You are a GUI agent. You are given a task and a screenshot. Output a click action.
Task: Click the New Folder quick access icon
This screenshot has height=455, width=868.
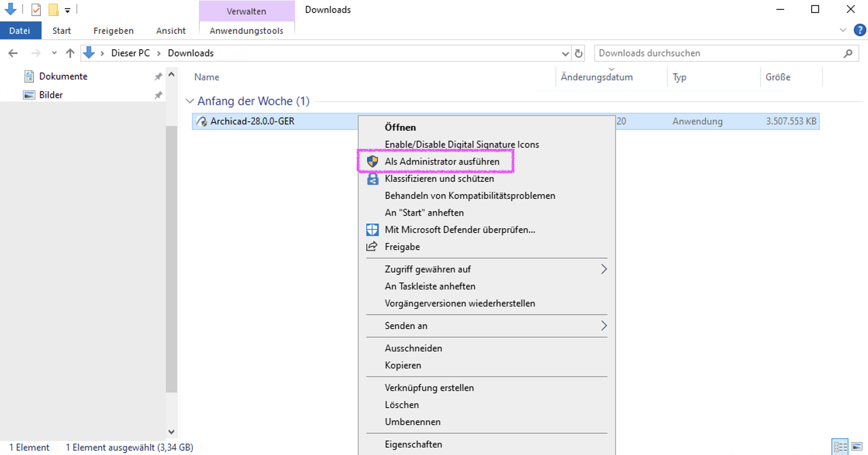pyautogui.click(x=53, y=10)
